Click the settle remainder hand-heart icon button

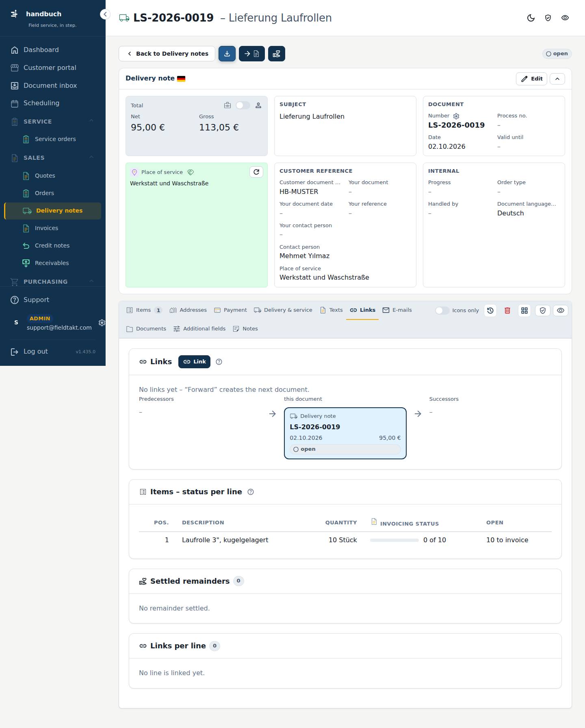(x=277, y=54)
